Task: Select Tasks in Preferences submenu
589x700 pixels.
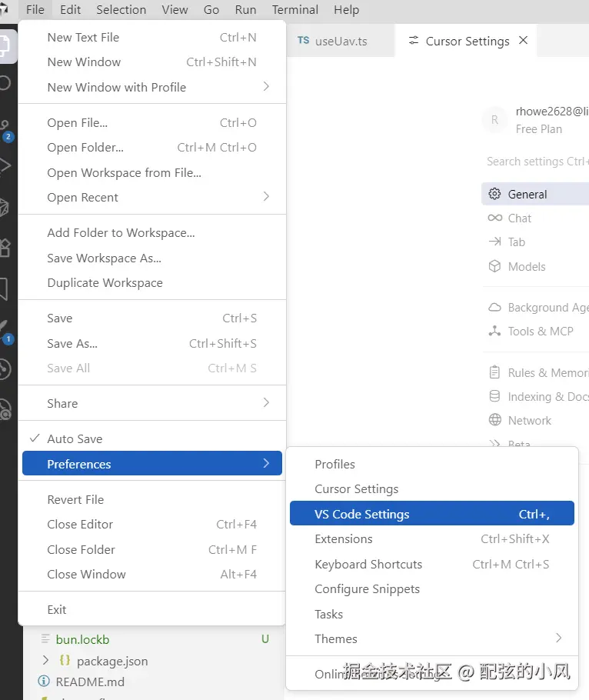Action: (x=432, y=614)
